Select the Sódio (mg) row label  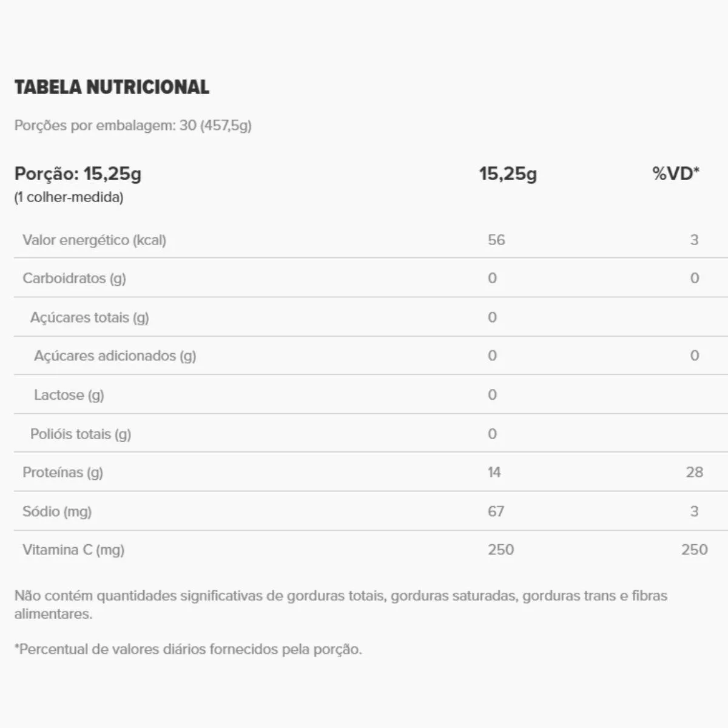click(57, 511)
